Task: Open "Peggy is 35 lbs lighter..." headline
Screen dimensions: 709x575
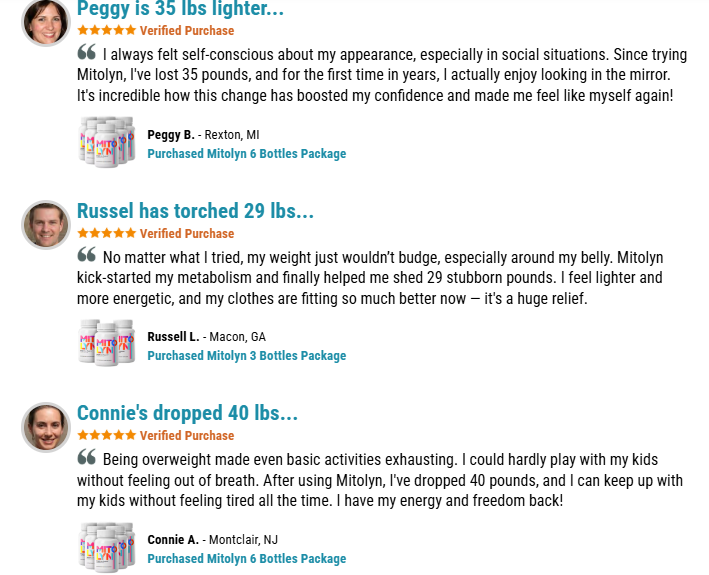Action: tap(180, 9)
